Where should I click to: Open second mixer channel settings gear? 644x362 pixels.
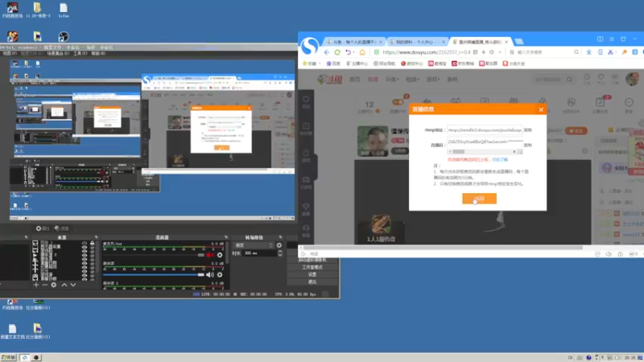pos(220,274)
